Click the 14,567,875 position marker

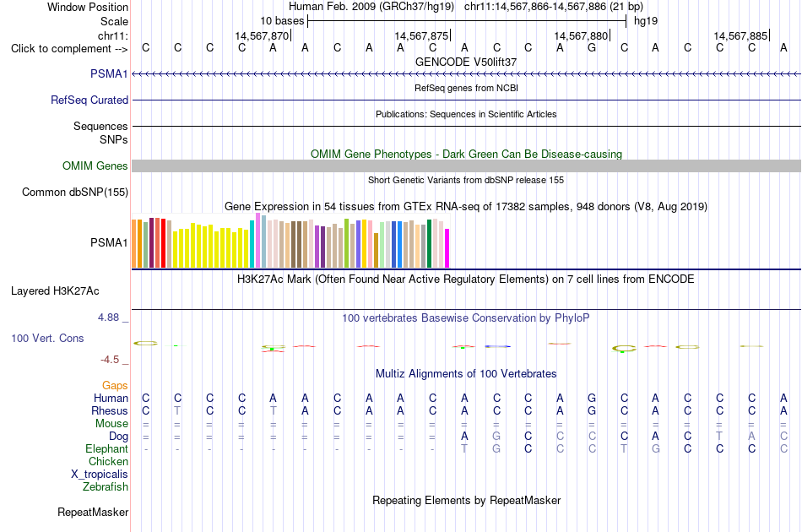(x=421, y=35)
